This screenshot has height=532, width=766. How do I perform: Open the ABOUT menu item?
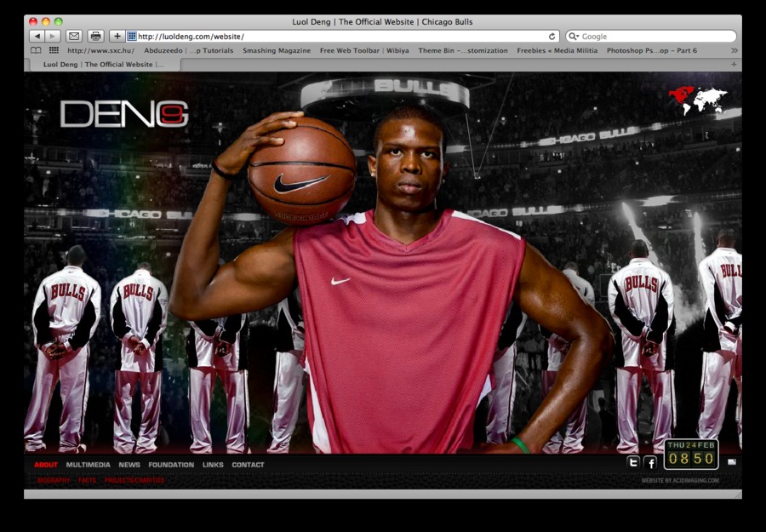pos(46,465)
